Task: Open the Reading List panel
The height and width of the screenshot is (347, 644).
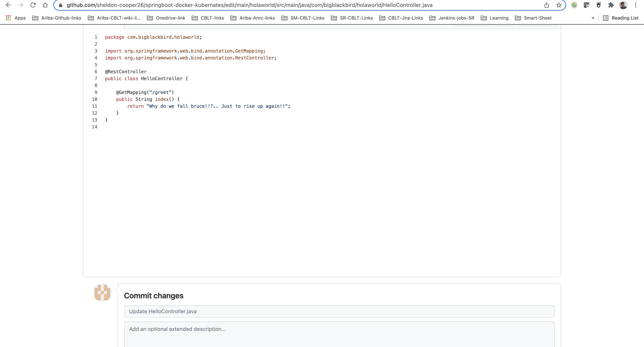Action: (621, 18)
